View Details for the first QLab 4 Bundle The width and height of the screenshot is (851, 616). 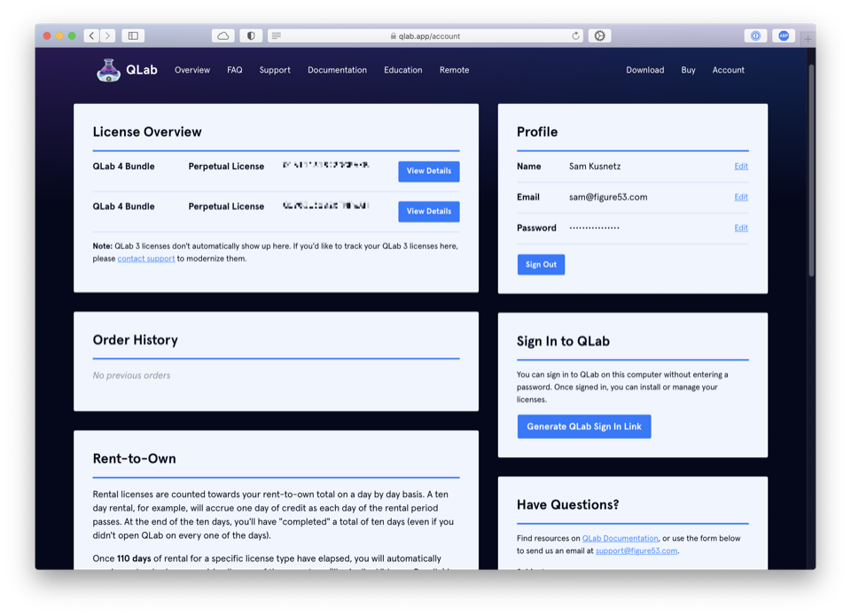pos(428,171)
